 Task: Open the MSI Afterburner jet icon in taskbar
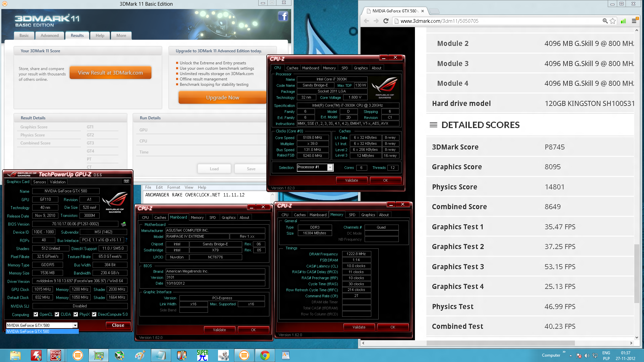(x=119, y=355)
